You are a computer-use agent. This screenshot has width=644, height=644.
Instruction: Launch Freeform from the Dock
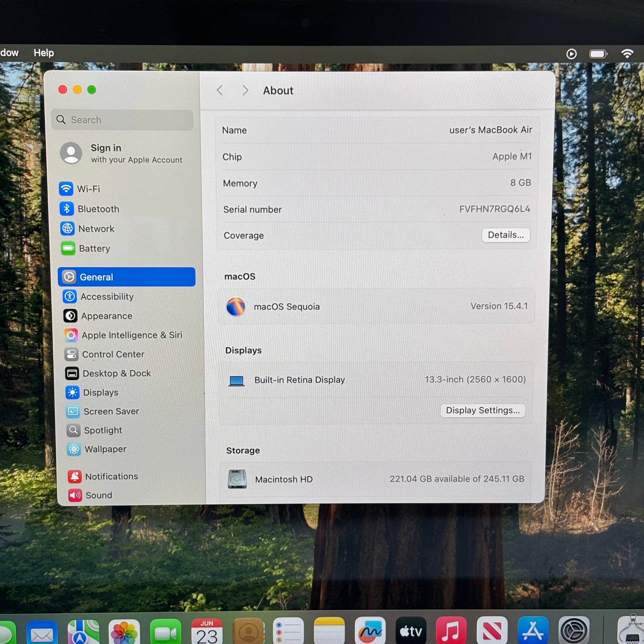pos(370,630)
